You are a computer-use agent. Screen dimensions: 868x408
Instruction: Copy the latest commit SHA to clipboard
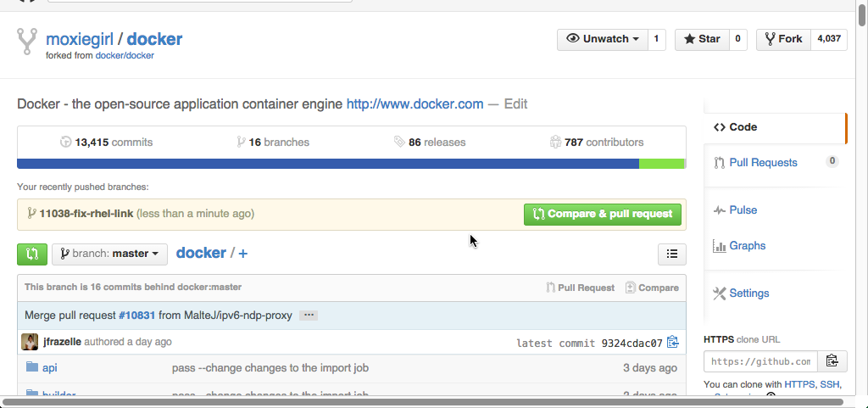click(x=673, y=343)
